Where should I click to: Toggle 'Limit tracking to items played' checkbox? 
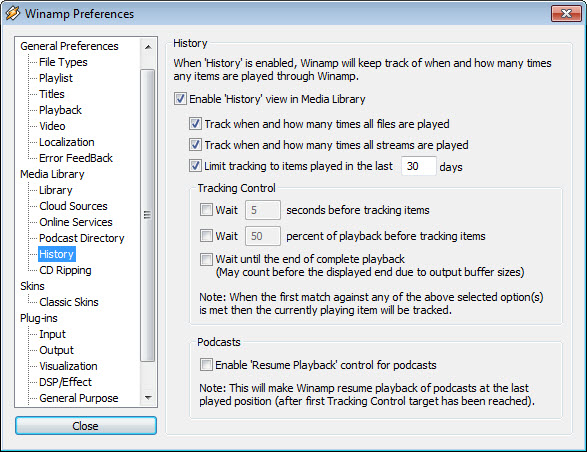pos(195,166)
